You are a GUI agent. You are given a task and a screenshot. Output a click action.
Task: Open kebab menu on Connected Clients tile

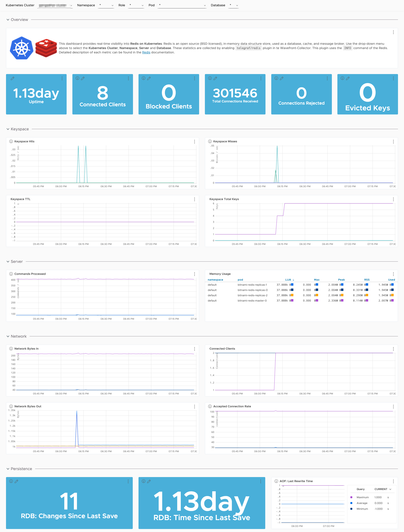128,78
